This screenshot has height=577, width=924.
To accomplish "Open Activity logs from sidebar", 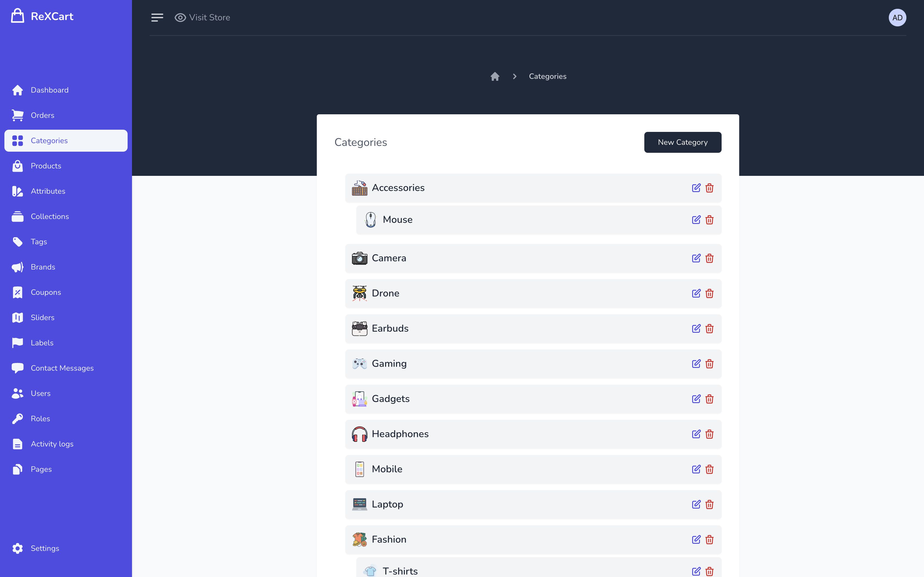I will click(x=52, y=444).
